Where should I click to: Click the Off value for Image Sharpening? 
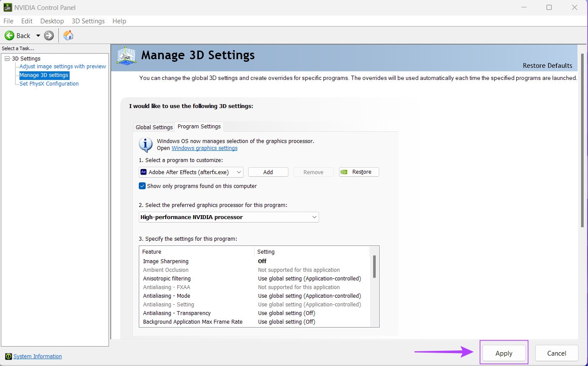click(x=262, y=261)
